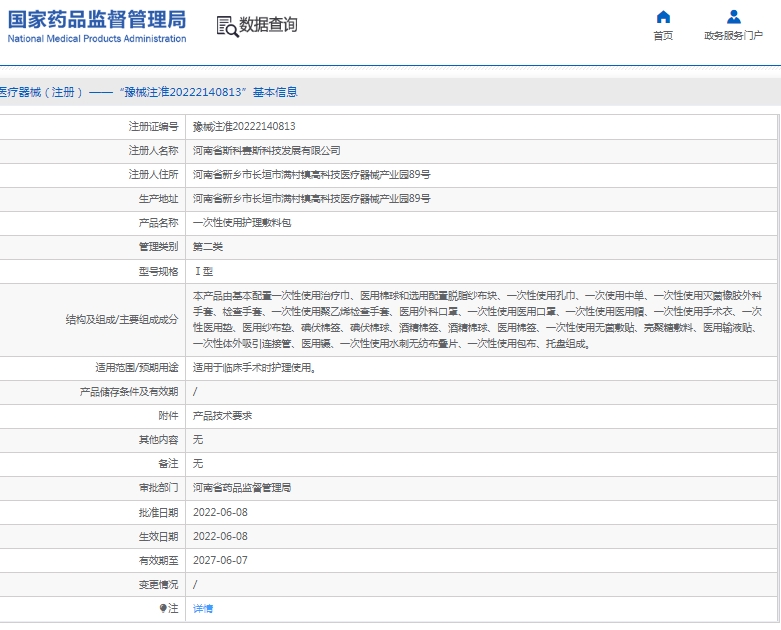Click the 注册人名称 row label
The image size is (781, 630).
[153, 150]
